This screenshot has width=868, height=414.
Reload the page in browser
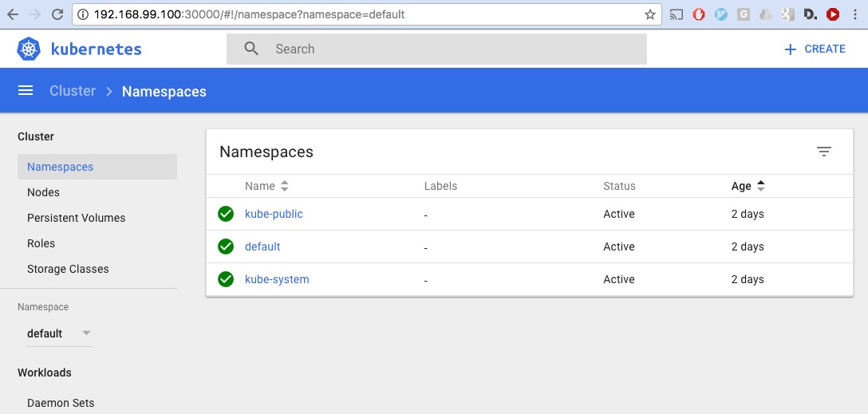tap(57, 15)
